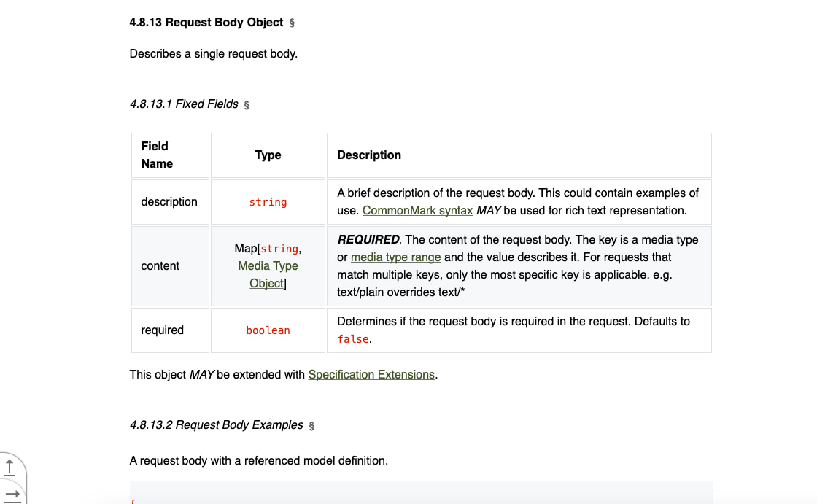817x504 pixels.
Task: Click the § anchor beside Request Body Examples
Action: [311, 426]
